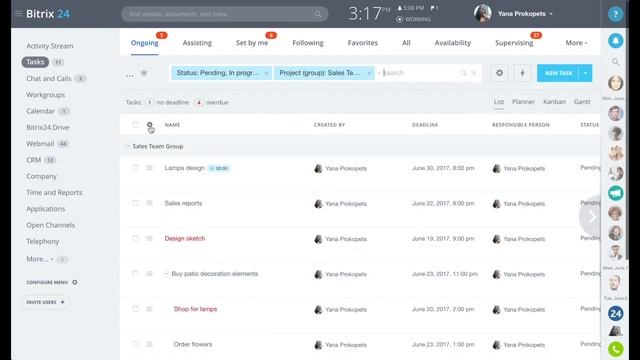This screenshot has height=360, width=640.
Task: Open the Design sketch row actions menu
Action: pos(149,238)
